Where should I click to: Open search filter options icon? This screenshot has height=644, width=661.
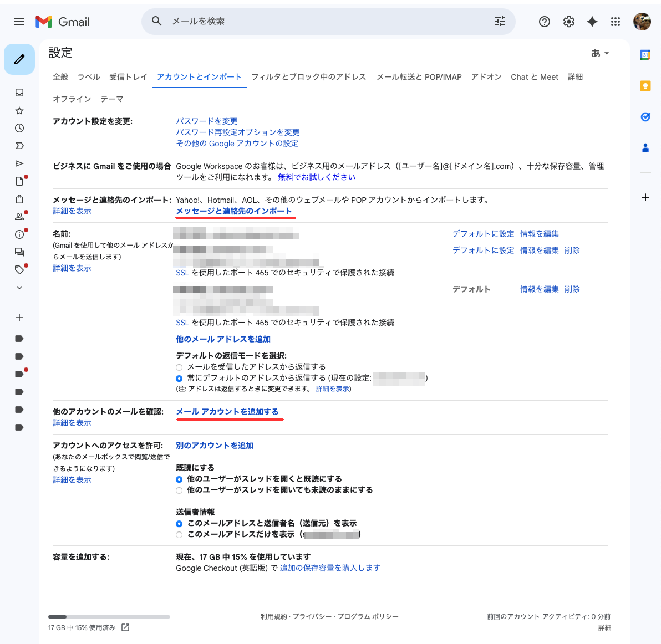(500, 21)
